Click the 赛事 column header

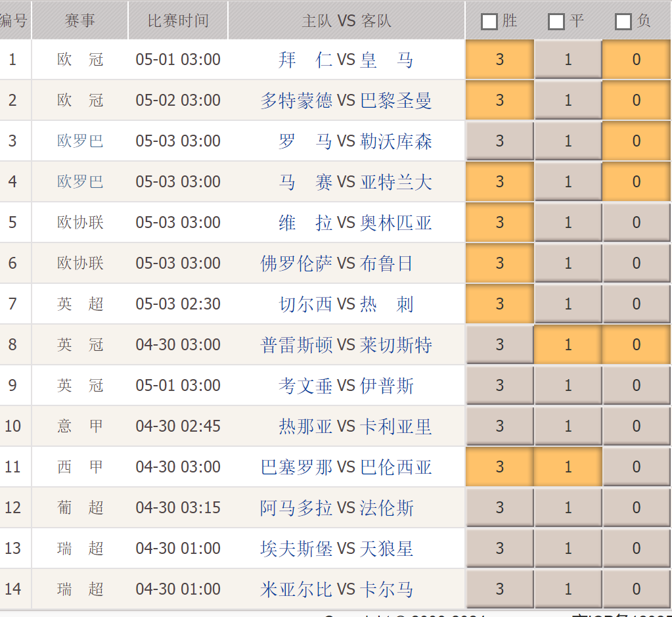(79, 20)
